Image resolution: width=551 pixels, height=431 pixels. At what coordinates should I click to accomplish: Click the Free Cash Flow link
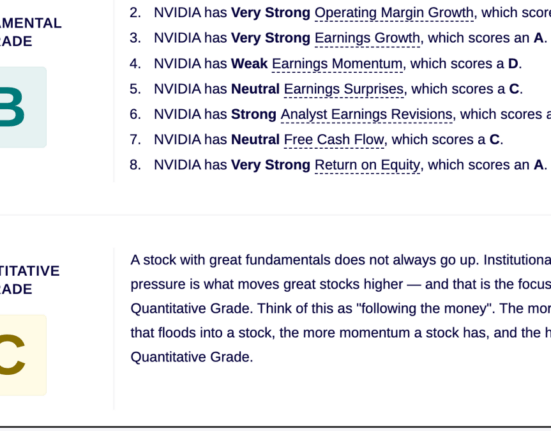click(334, 139)
